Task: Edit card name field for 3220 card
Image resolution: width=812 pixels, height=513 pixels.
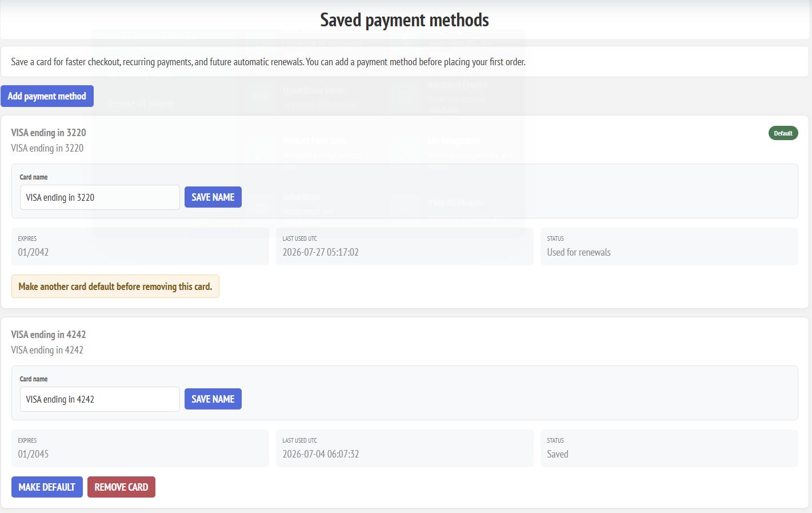Action: coord(100,197)
